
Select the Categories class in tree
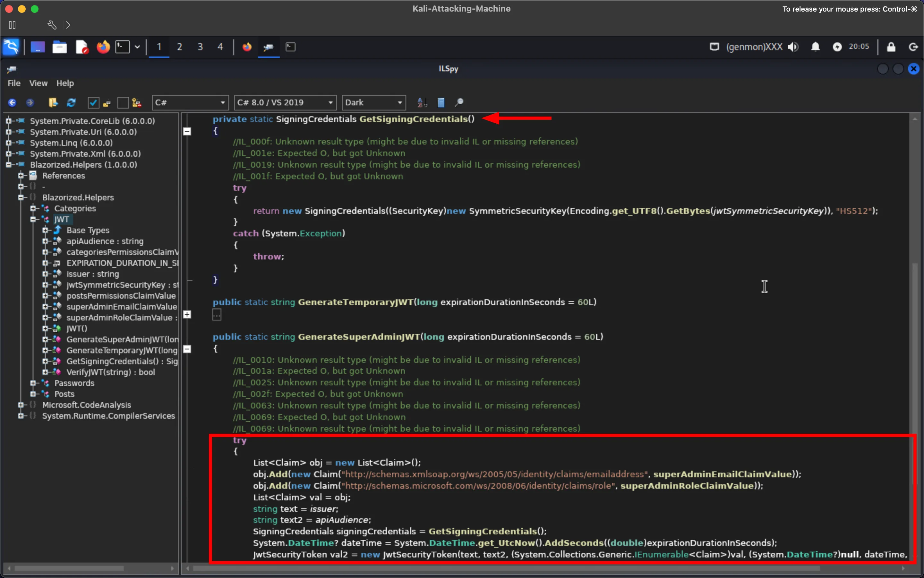pos(75,208)
